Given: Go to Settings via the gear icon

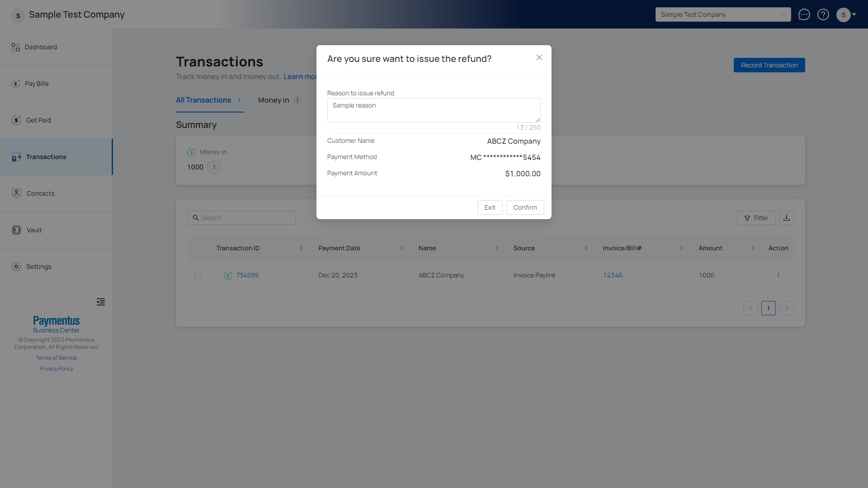Looking at the screenshot, I should [16, 267].
